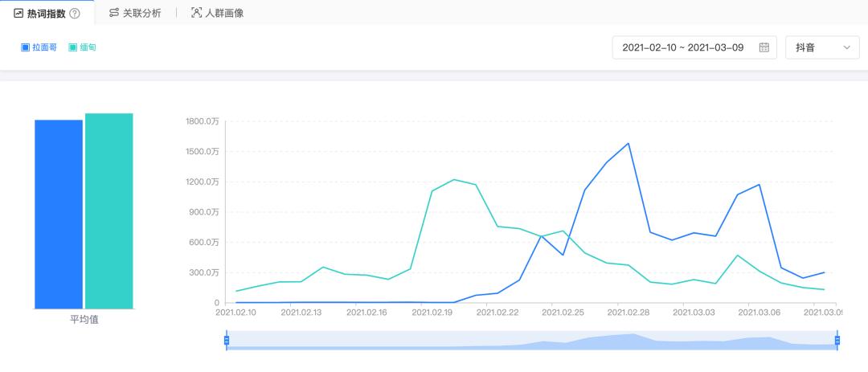Click the help icon beside 热词指数

pos(75,14)
